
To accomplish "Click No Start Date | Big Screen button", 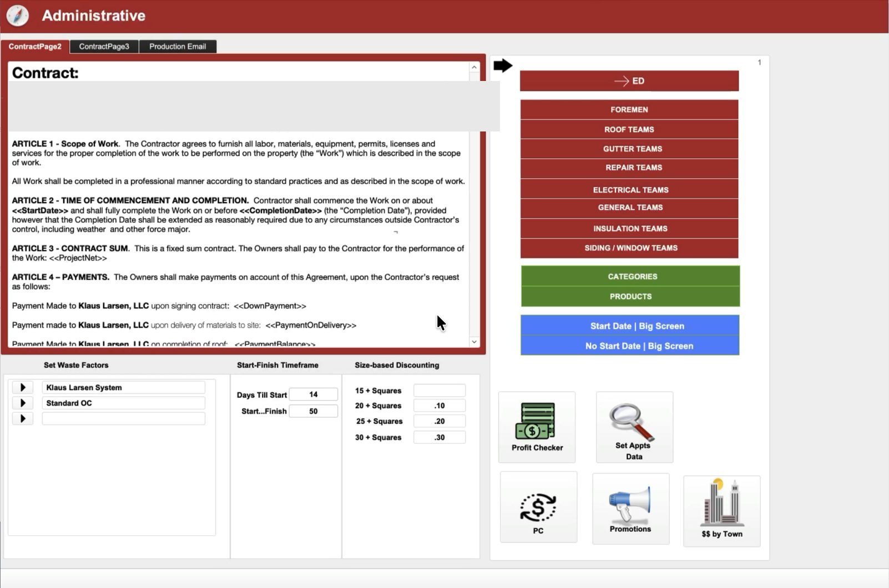I will tap(630, 346).
